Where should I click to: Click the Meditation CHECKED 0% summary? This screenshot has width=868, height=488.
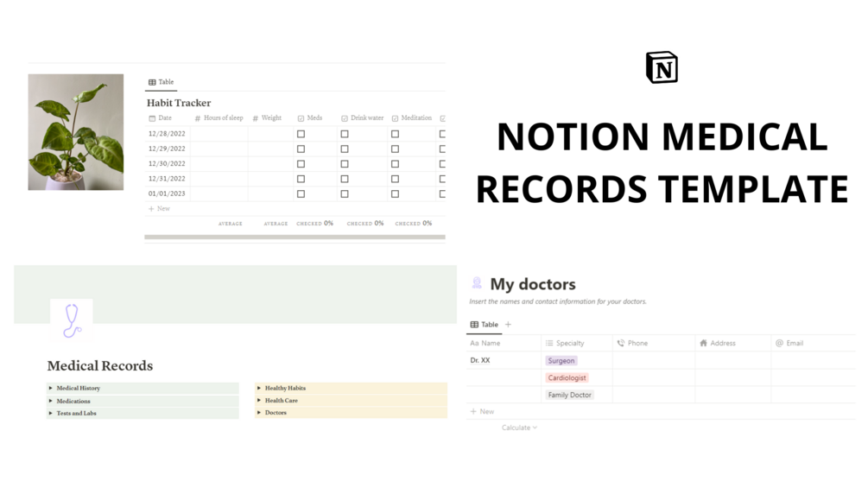pos(414,224)
